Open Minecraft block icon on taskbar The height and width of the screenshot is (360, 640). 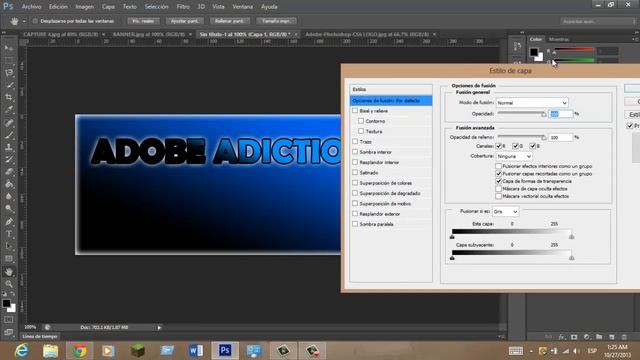pos(138,351)
